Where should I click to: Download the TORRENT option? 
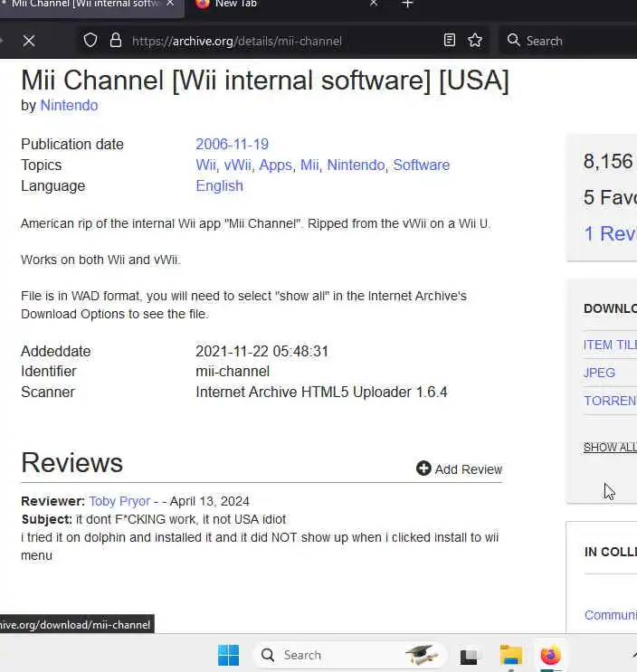611,401
